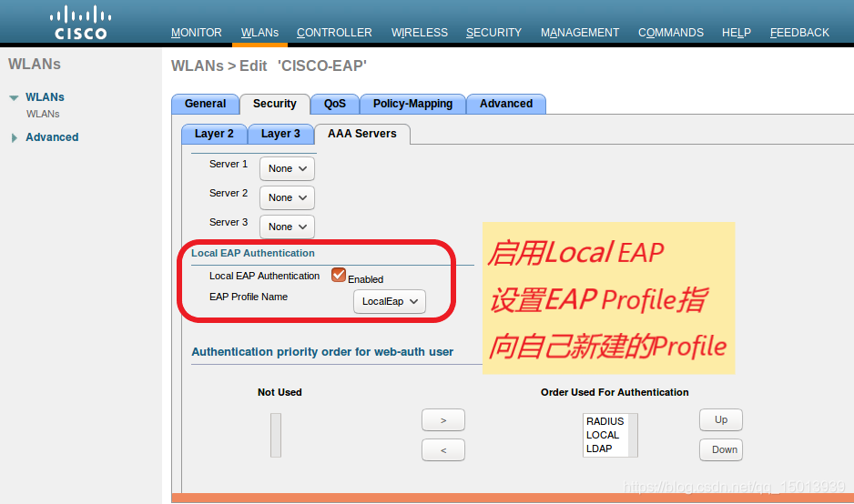This screenshot has height=504, width=854.
Task: Click the Down button
Action: [721, 449]
